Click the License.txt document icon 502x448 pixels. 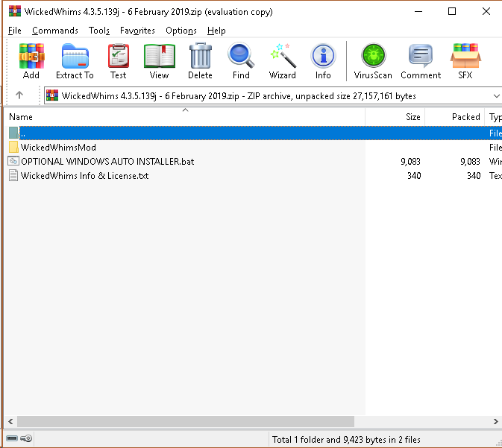(x=13, y=175)
